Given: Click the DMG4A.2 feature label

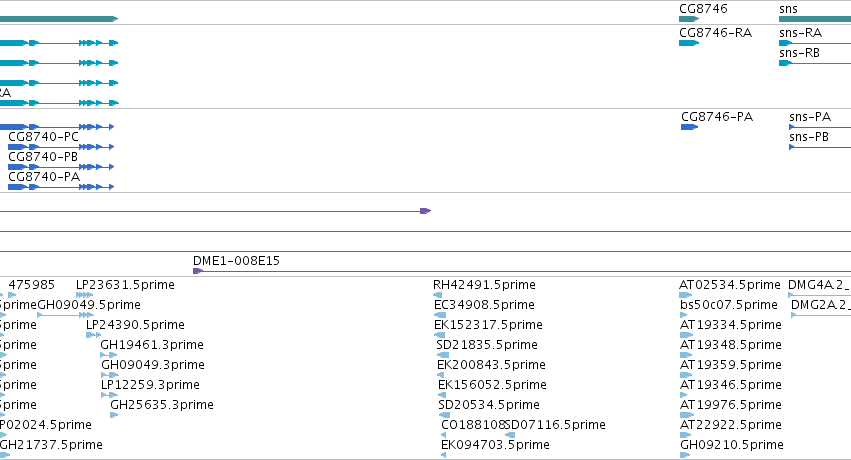Looking at the screenshot, I should (819, 285).
